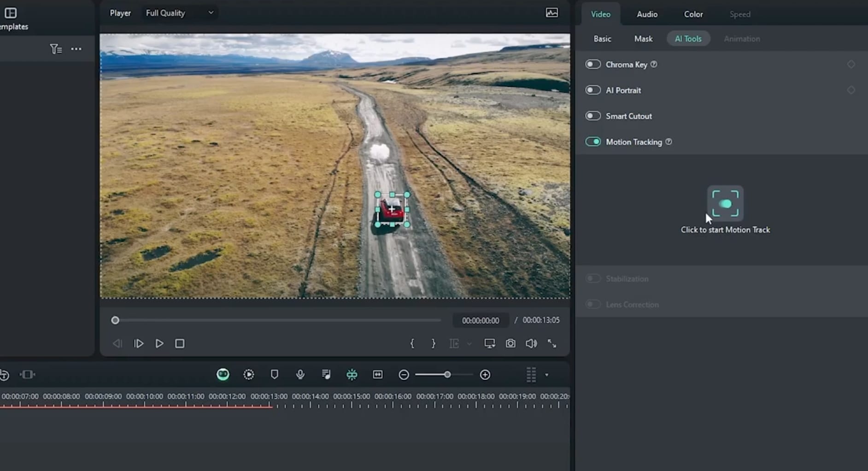Open the three-dot more options menu
Screen dimensions: 868x471
pyautogui.click(x=76, y=49)
